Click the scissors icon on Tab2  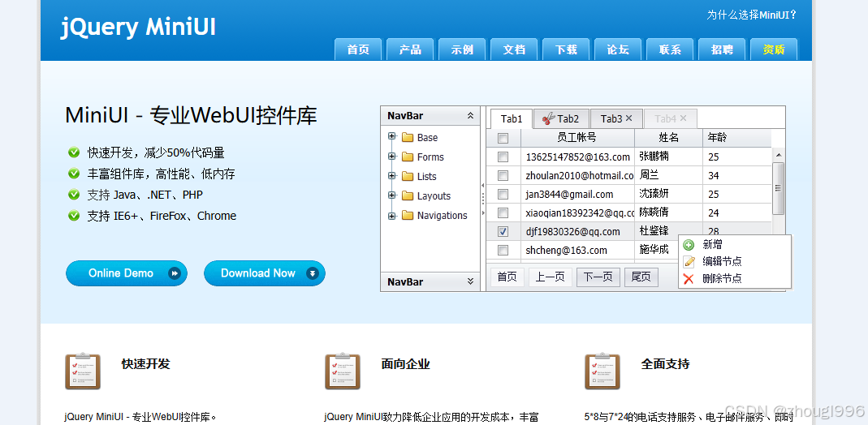click(548, 118)
